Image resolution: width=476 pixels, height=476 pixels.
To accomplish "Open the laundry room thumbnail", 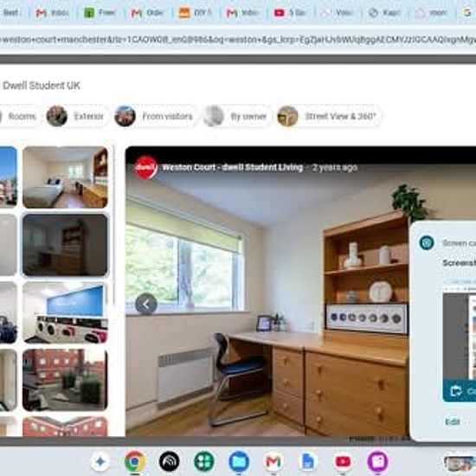I will (65, 312).
